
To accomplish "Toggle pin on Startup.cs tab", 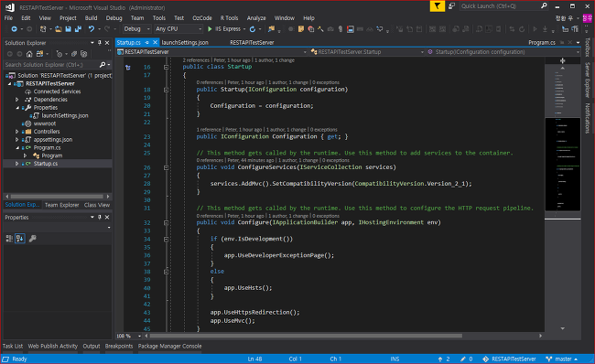I will (147, 42).
